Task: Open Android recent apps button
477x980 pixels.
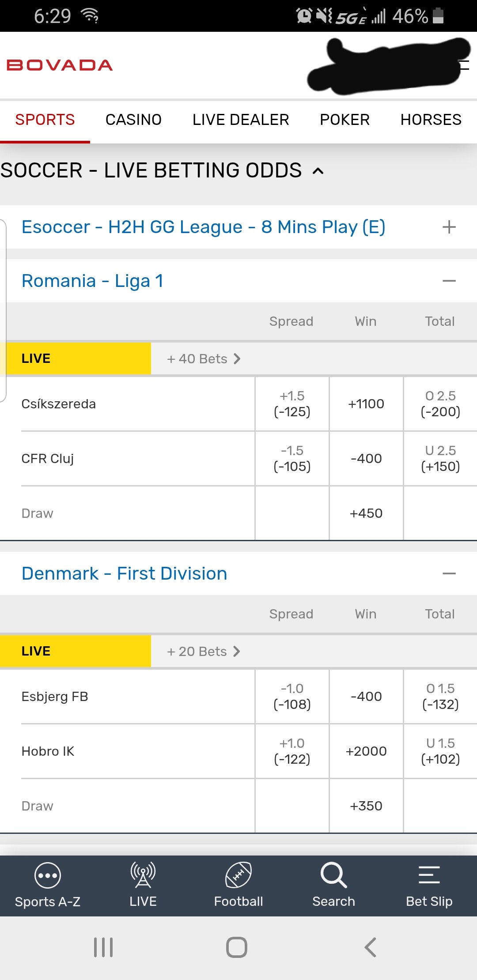Action: coord(103,947)
